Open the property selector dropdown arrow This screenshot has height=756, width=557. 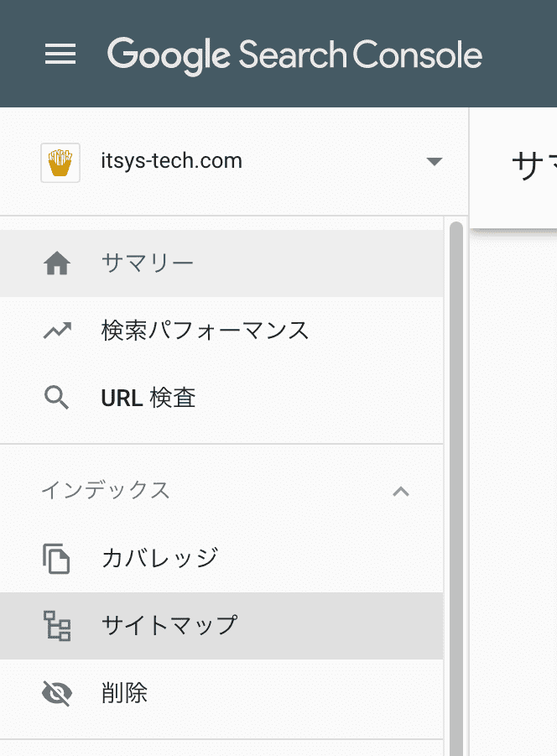coord(435,161)
